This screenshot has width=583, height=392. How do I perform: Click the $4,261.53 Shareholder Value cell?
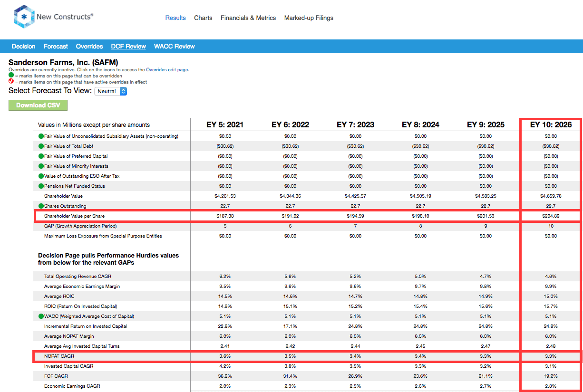[x=225, y=196]
